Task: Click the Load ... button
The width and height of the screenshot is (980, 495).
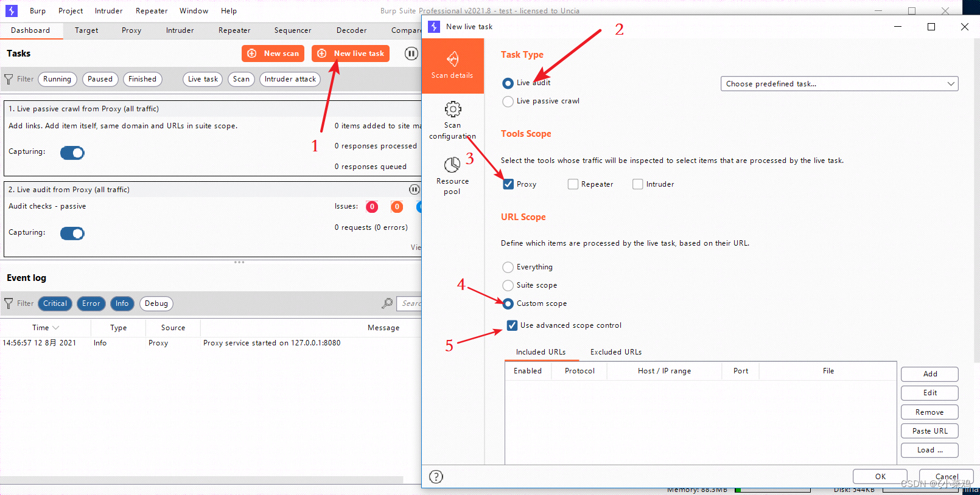Action: click(x=929, y=450)
